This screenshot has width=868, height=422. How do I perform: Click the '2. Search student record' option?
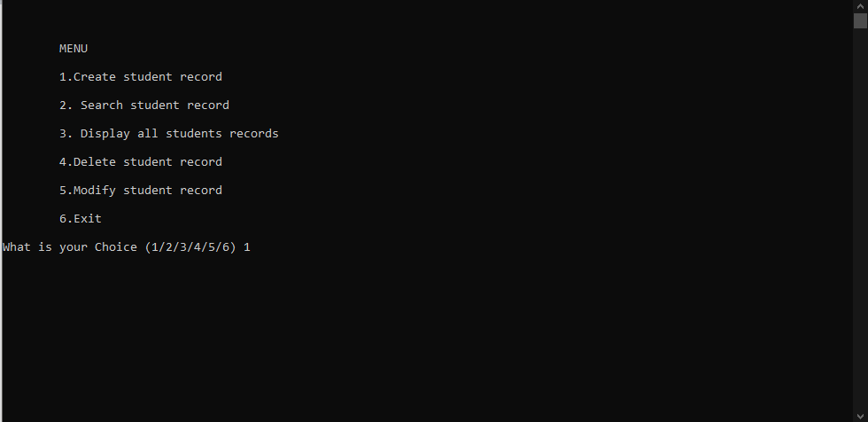coord(143,105)
